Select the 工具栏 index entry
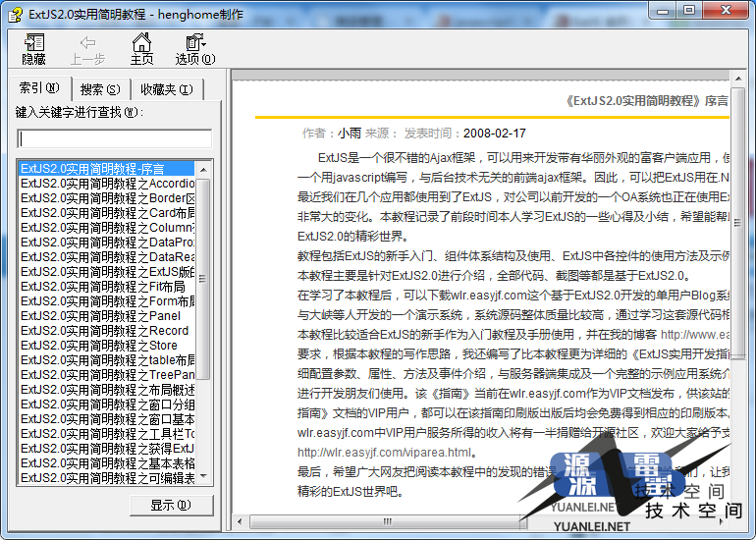The image size is (756, 540). point(107,433)
